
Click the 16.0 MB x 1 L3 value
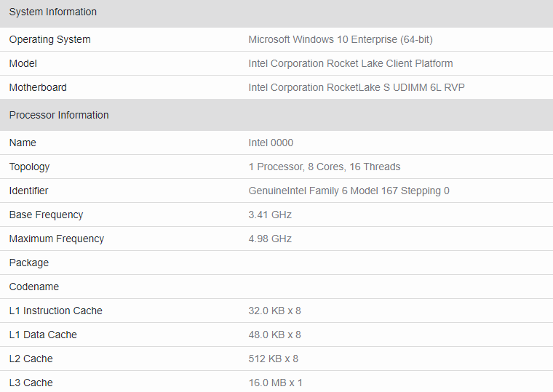point(275,383)
